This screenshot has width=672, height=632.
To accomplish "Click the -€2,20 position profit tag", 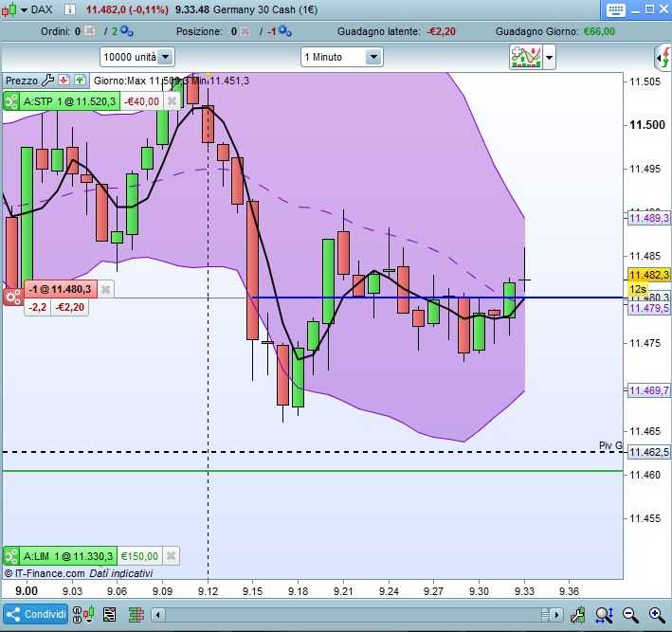I will (70, 307).
